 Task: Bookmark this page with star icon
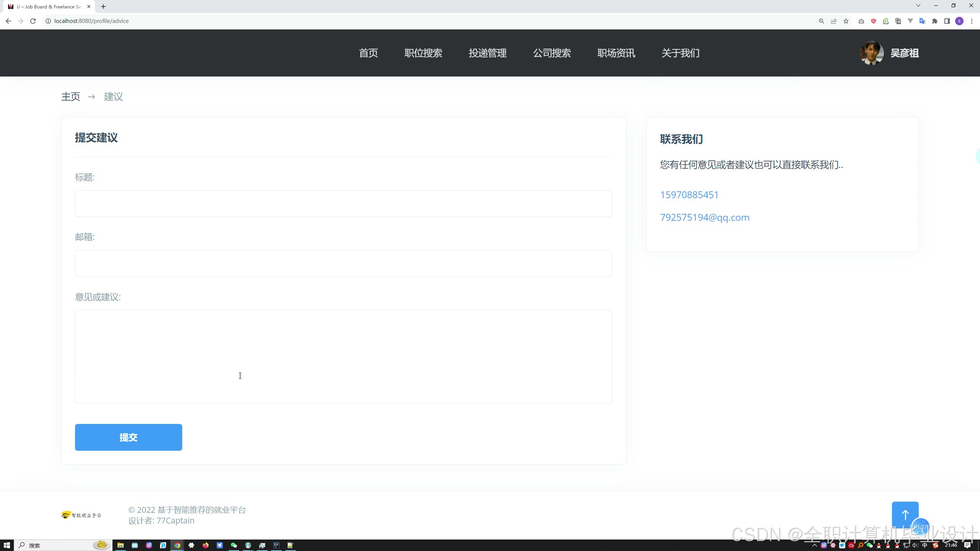click(x=846, y=21)
